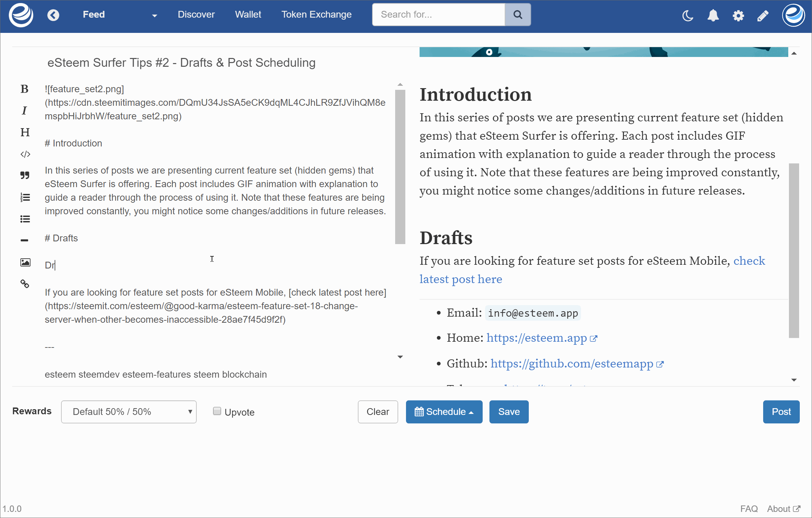Click the banner image in preview
This screenshot has width=812, height=518.
click(604, 52)
